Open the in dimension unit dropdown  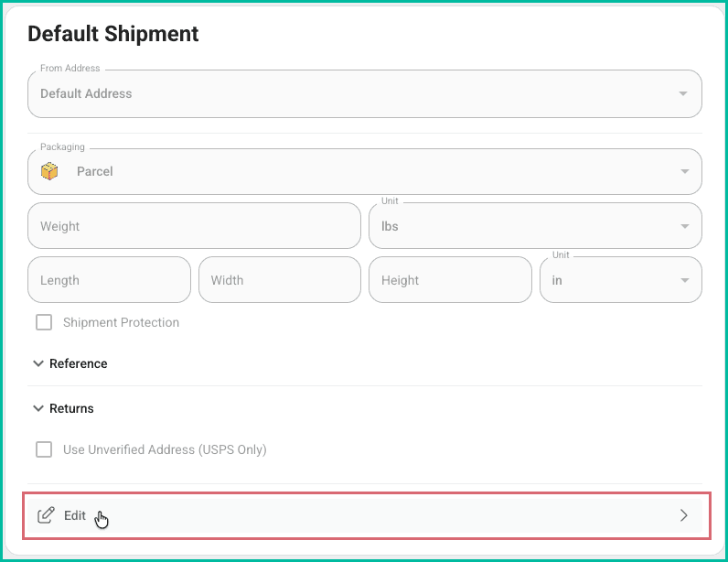point(620,280)
